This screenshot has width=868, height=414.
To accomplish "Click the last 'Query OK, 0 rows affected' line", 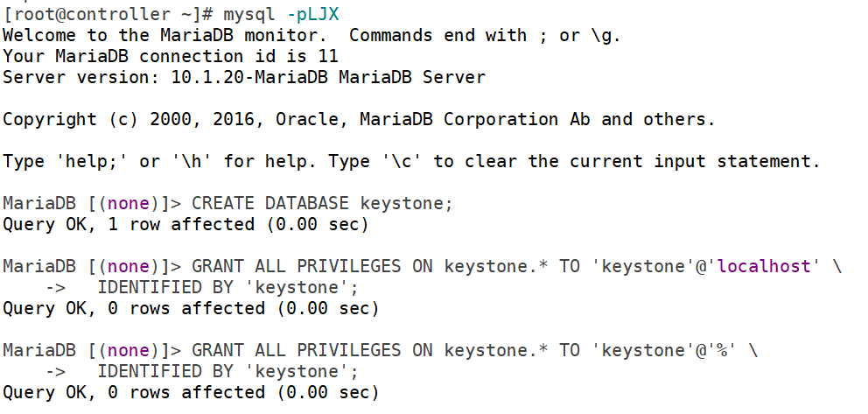I will (191, 392).
